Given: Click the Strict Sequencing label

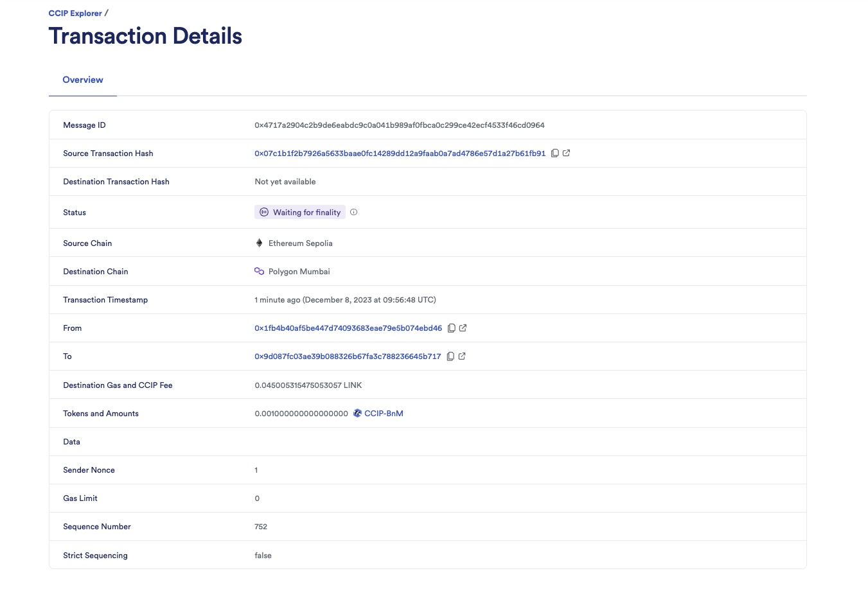Looking at the screenshot, I should tap(95, 556).
